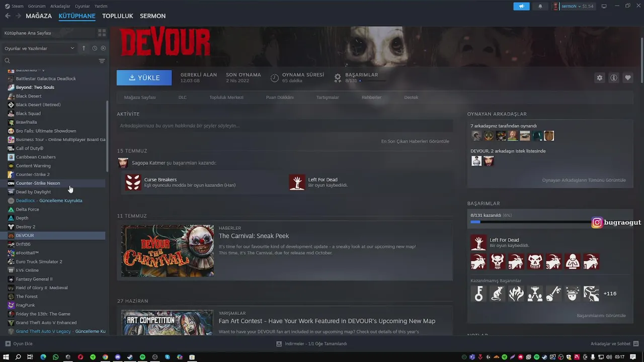Open Chrome from the taskbar
Image resolution: width=644 pixels, height=362 pixels.
105,357
